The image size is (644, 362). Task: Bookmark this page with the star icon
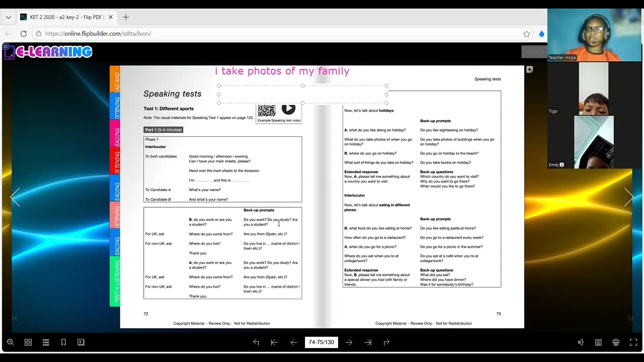(527, 34)
